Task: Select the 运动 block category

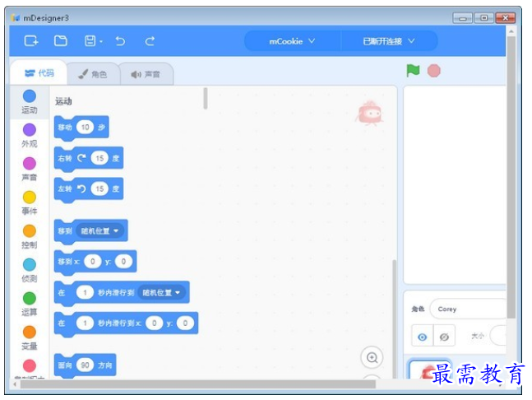Action: (x=30, y=101)
